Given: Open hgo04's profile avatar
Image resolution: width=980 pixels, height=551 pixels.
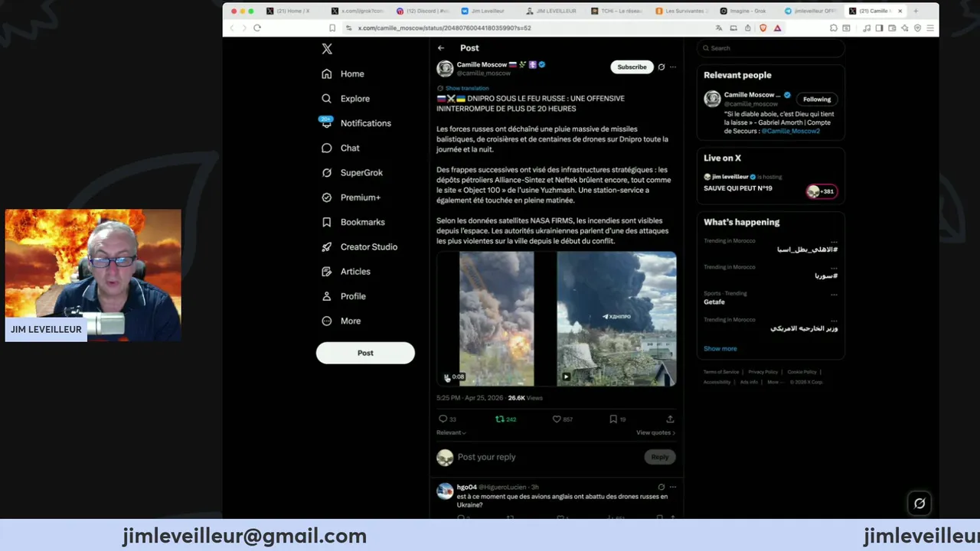Looking at the screenshot, I should pyautogui.click(x=445, y=491).
